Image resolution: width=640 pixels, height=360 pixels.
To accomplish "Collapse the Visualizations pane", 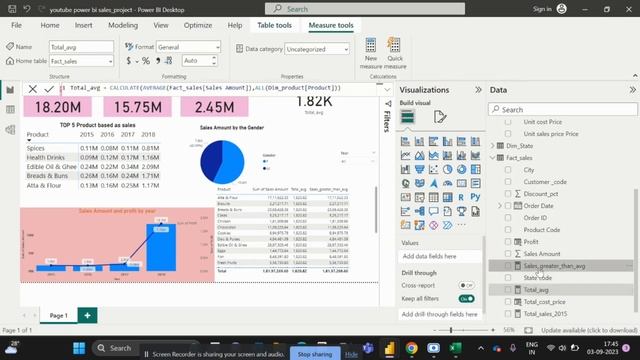I will [478, 90].
